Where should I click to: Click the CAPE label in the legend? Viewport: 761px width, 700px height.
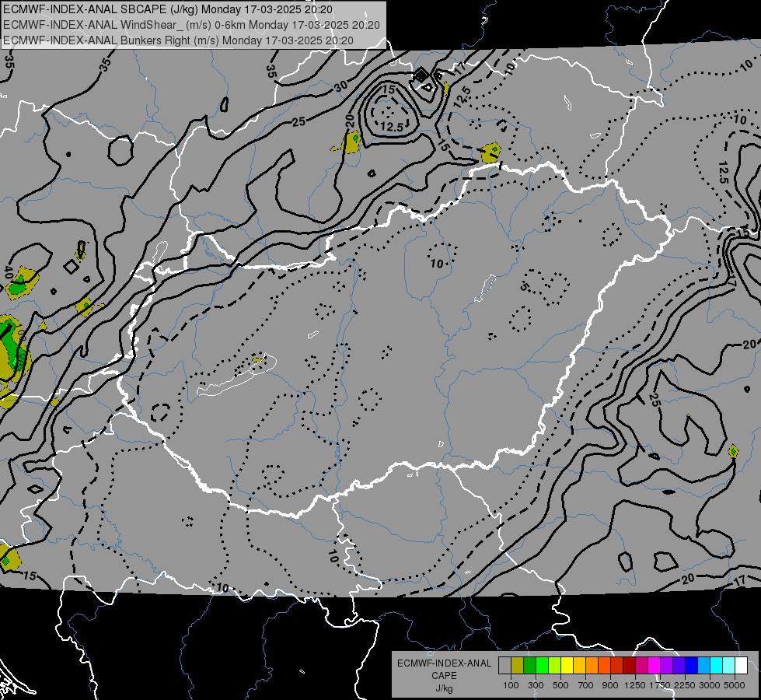click(x=444, y=676)
